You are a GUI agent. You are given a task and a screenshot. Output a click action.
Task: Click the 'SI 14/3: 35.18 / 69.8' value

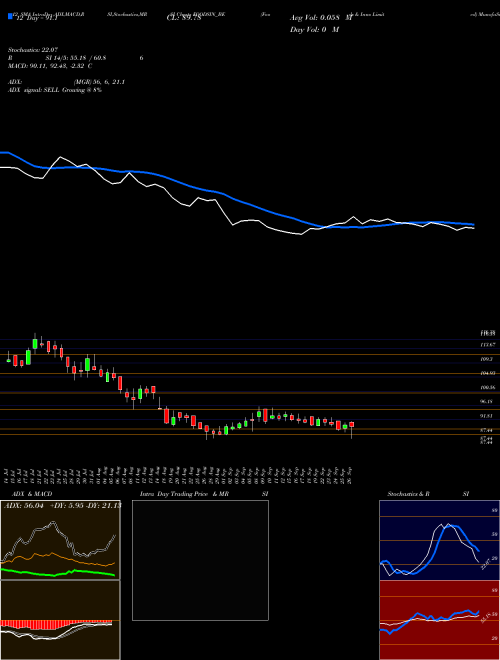[x=76, y=58]
